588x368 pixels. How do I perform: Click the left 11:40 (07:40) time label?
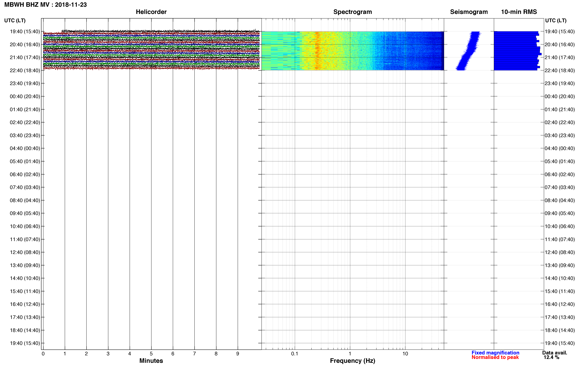25,239
